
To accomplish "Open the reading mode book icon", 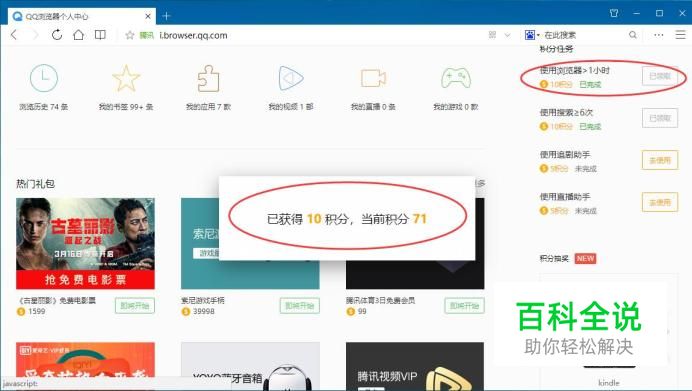I will 100,35.
